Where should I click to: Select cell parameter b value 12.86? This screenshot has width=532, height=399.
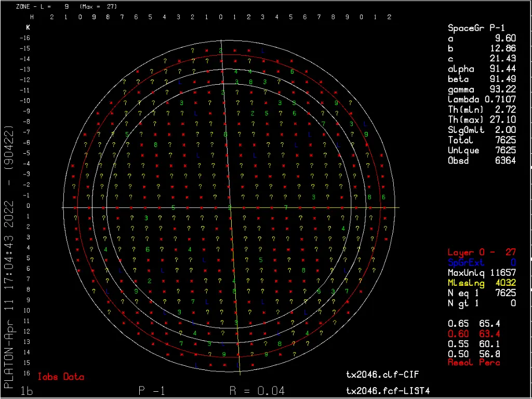coord(503,48)
